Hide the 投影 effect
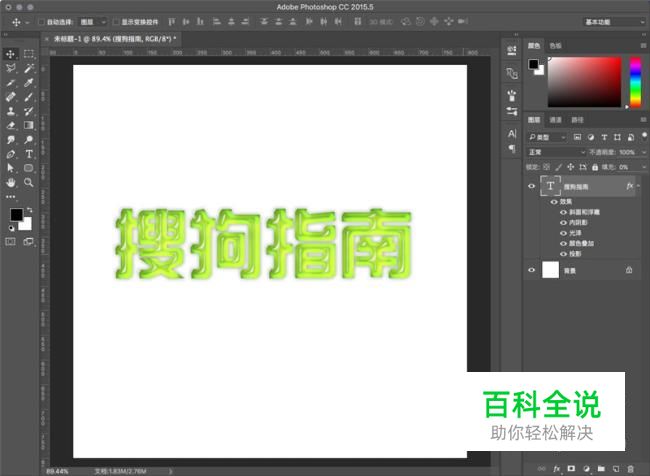Screen dimensions: 650x476 pyautogui.click(x=563, y=254)
